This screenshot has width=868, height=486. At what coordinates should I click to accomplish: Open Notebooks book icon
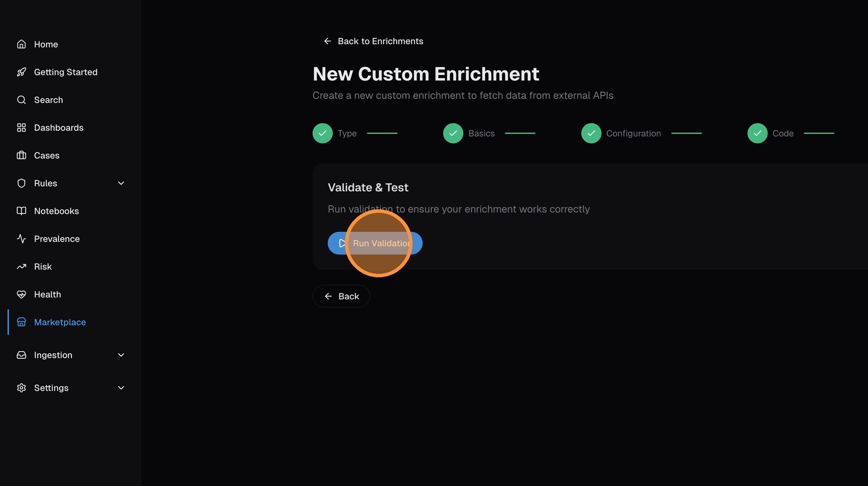[x=21, y=211]
